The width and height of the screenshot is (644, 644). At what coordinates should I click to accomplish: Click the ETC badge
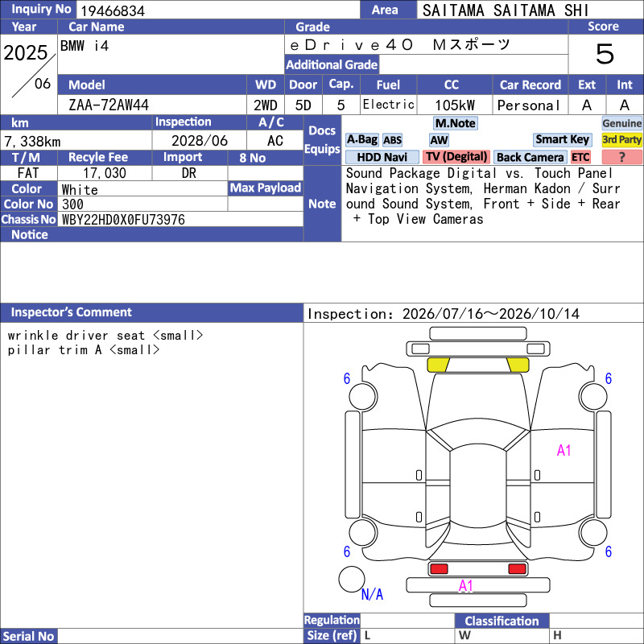point(580,157)
